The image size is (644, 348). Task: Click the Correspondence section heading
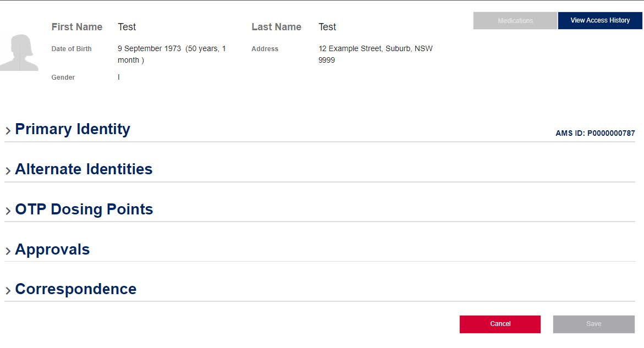[x=76, y=289]
